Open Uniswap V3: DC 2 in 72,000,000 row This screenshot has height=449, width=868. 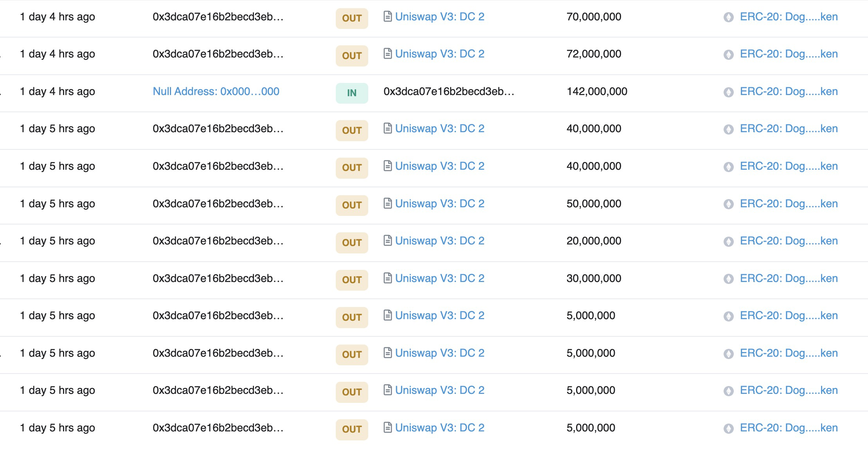click(439, 54)
